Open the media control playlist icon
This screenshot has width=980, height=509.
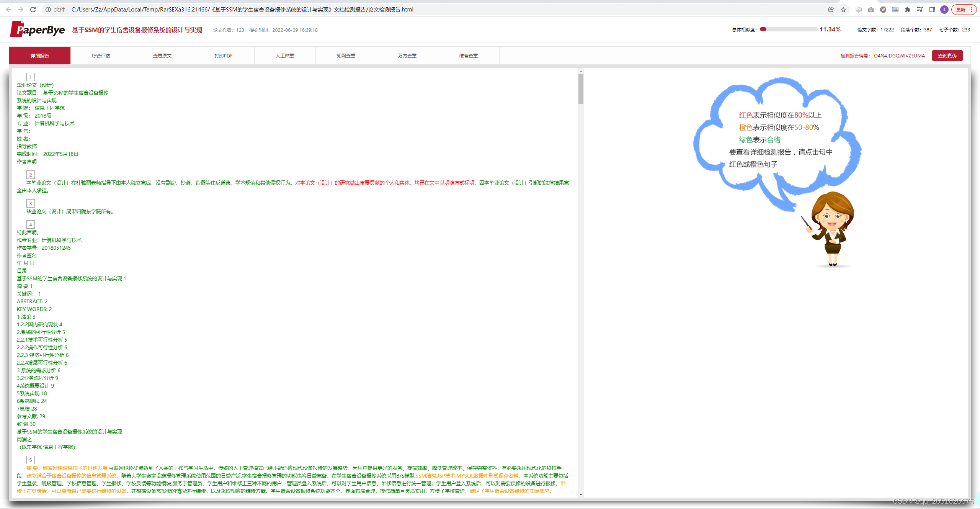[920, 10]
